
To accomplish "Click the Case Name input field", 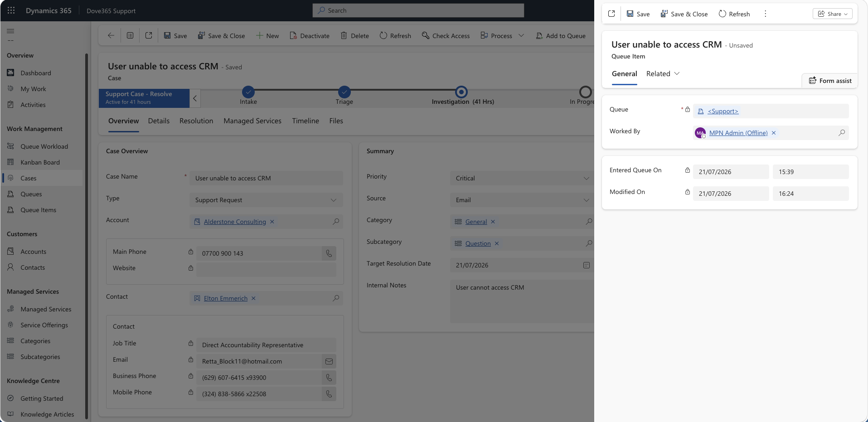I will pyautogui.click(x=266, y=178).
